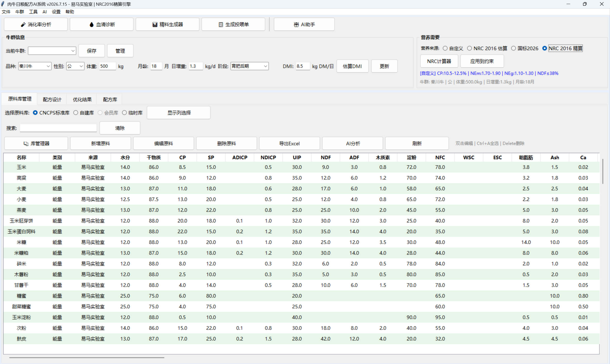
Task: Expand the 阶段 育肥后期 dropdown
Action: (249, 66)
